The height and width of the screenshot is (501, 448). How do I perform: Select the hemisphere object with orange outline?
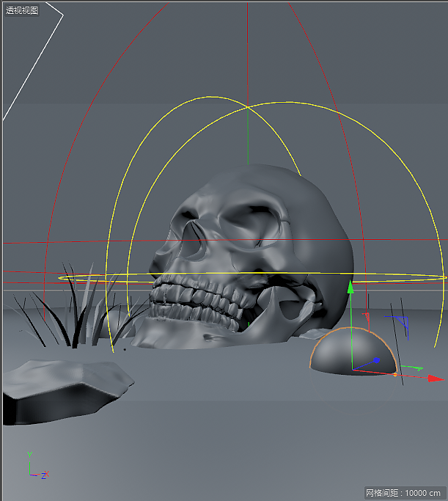pos(353,351)
